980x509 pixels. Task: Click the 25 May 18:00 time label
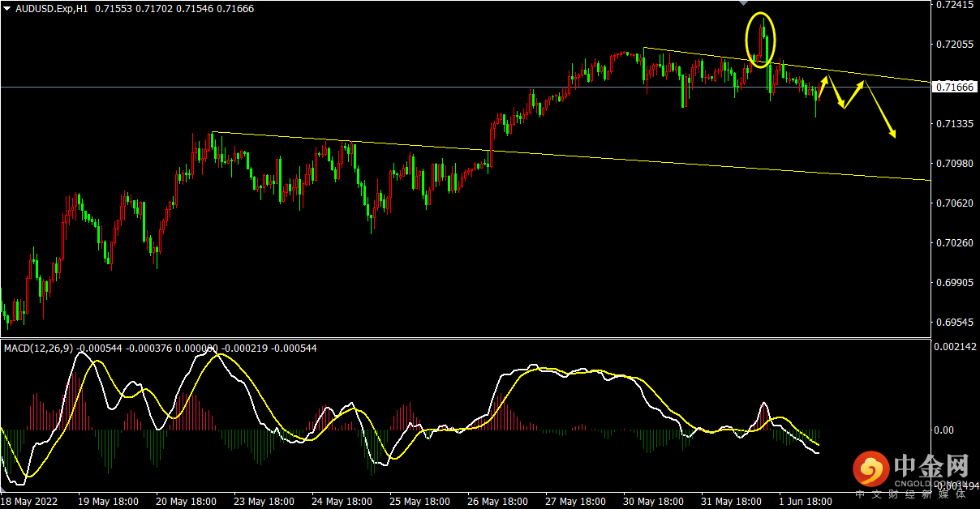tap(419, 501)
